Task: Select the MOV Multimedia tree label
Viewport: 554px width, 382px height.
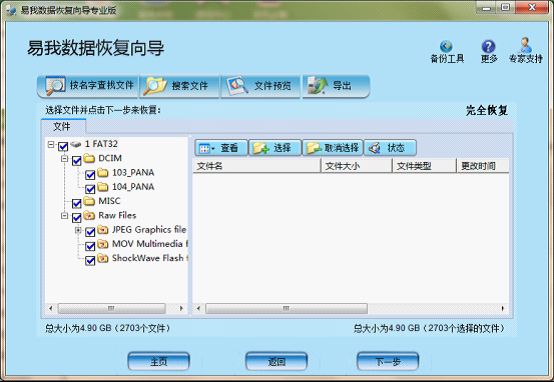Action: tap(150, 244)
